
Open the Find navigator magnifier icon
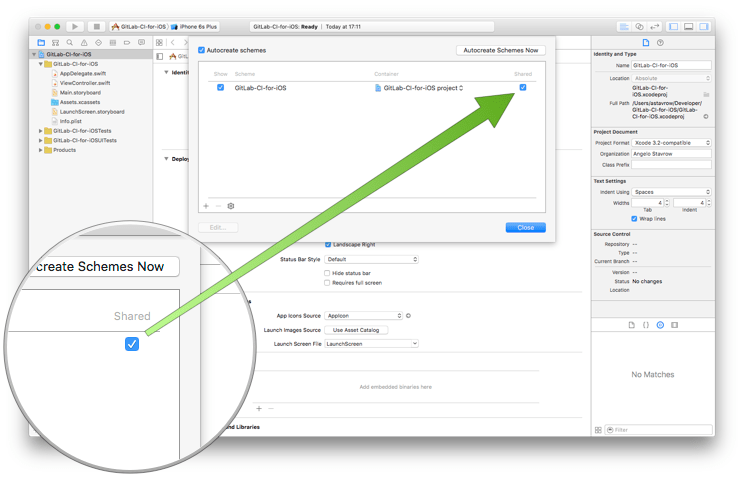coord(69,43)
